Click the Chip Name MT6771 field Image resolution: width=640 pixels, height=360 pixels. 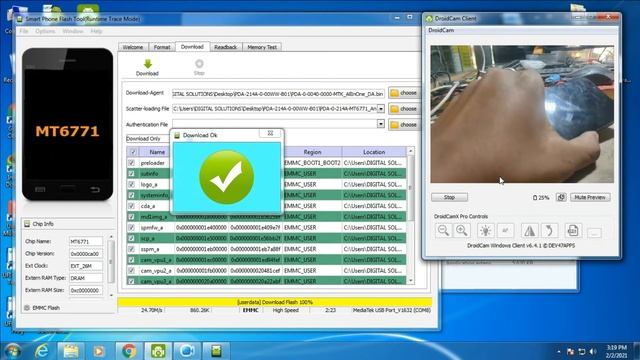coord(85,242)
